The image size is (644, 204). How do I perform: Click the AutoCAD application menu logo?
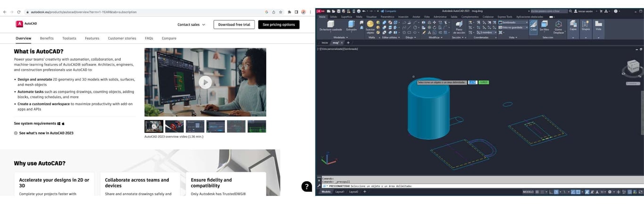321,11
